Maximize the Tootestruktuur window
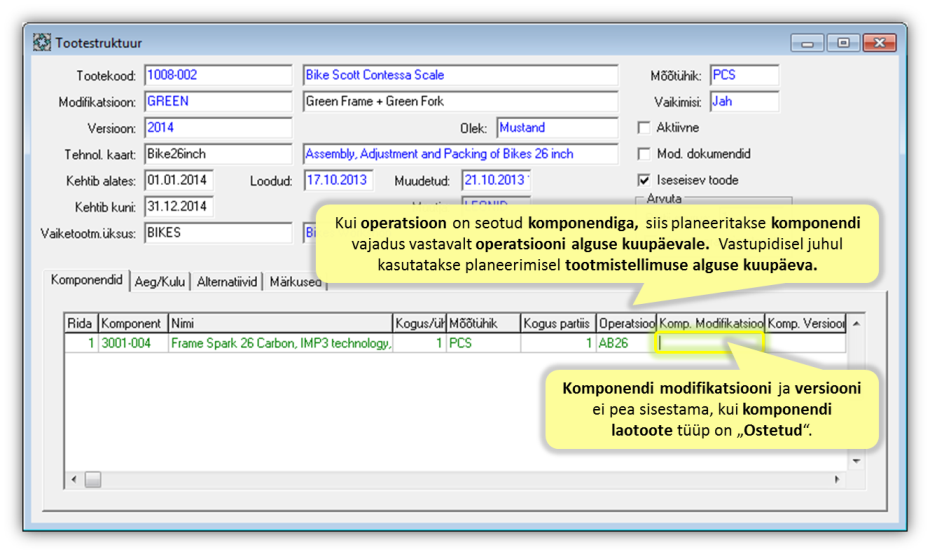This screenshot has height=554, width=930. point(842,43)
